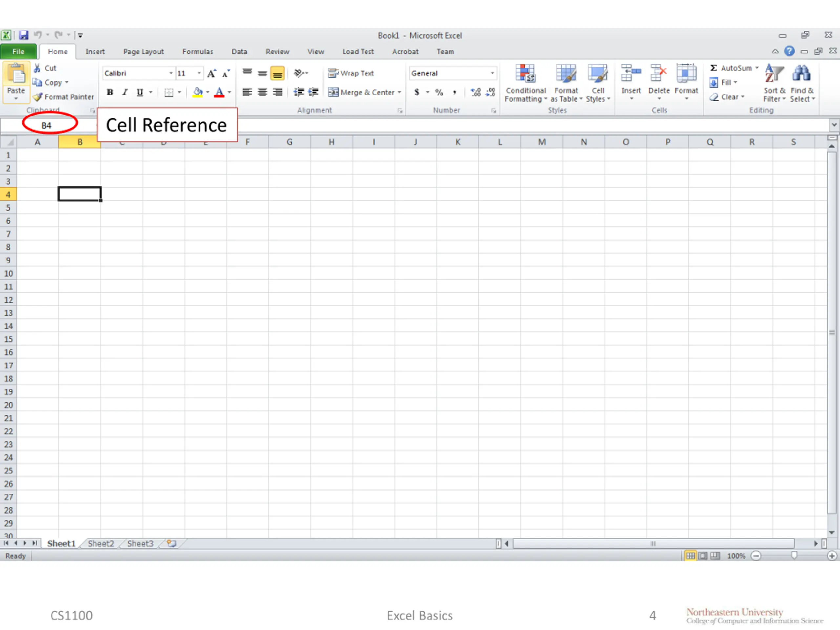840x630 pixels.
Task: Click the Cut button
Action: tap(46, 68)
